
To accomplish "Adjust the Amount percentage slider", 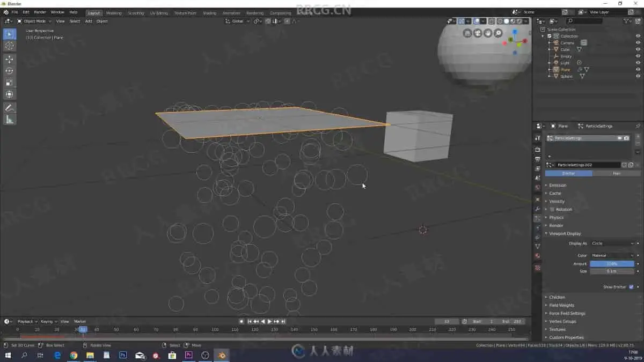I will (612, 264).
